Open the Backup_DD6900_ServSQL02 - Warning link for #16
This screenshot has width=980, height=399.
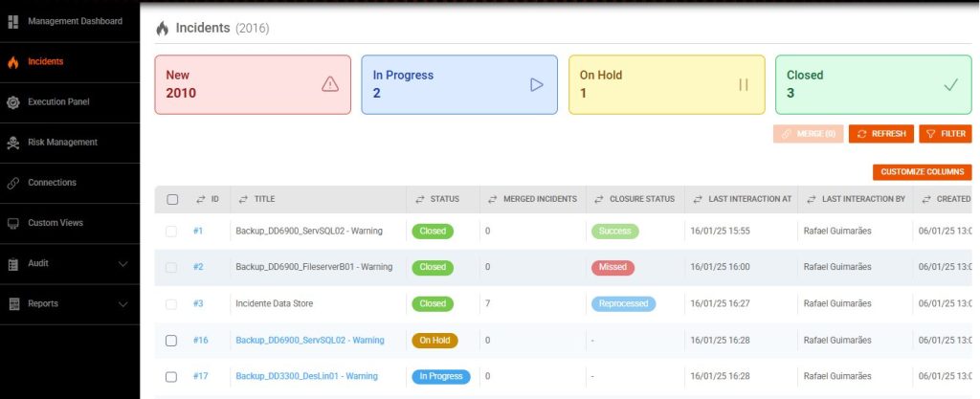tap(309, 340)
